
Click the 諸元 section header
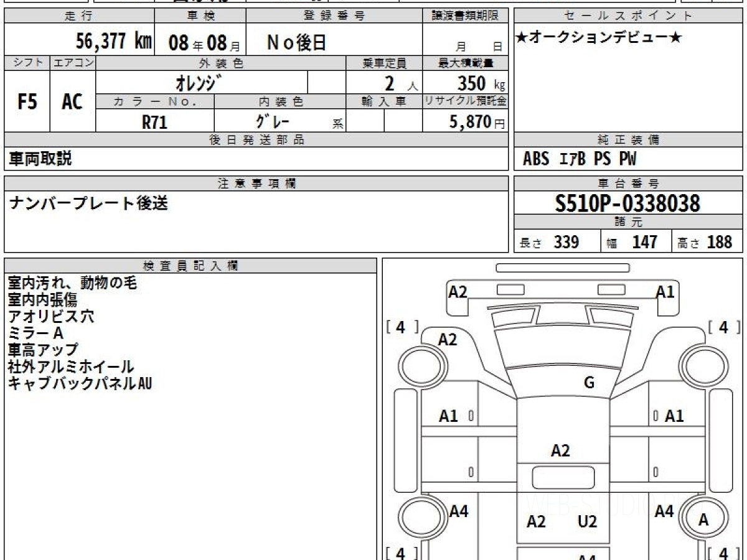(x=628, y=222)
